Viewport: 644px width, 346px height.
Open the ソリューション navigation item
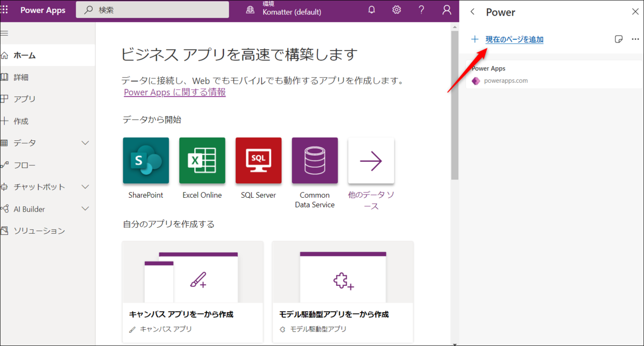(x=48, y=230)
